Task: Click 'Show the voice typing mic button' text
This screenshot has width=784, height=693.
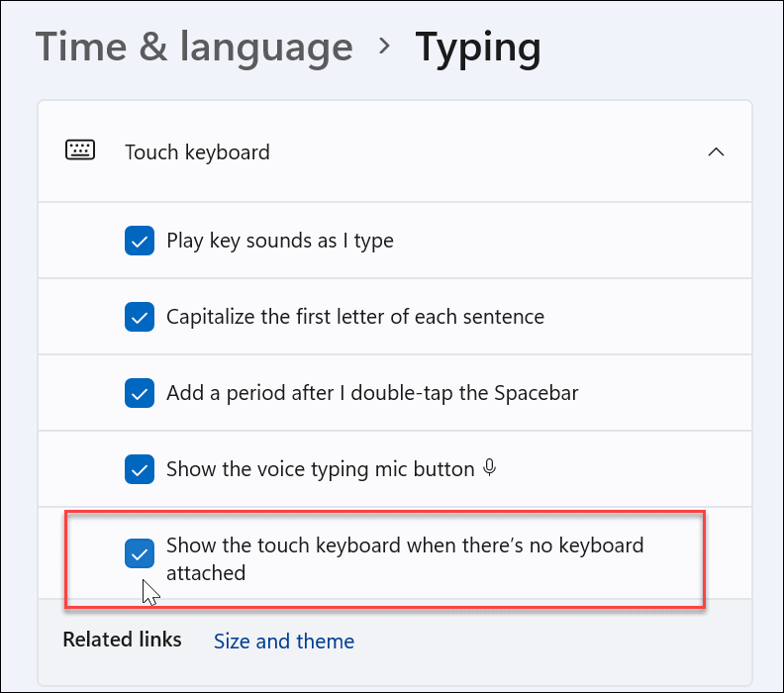Action: 320,469
